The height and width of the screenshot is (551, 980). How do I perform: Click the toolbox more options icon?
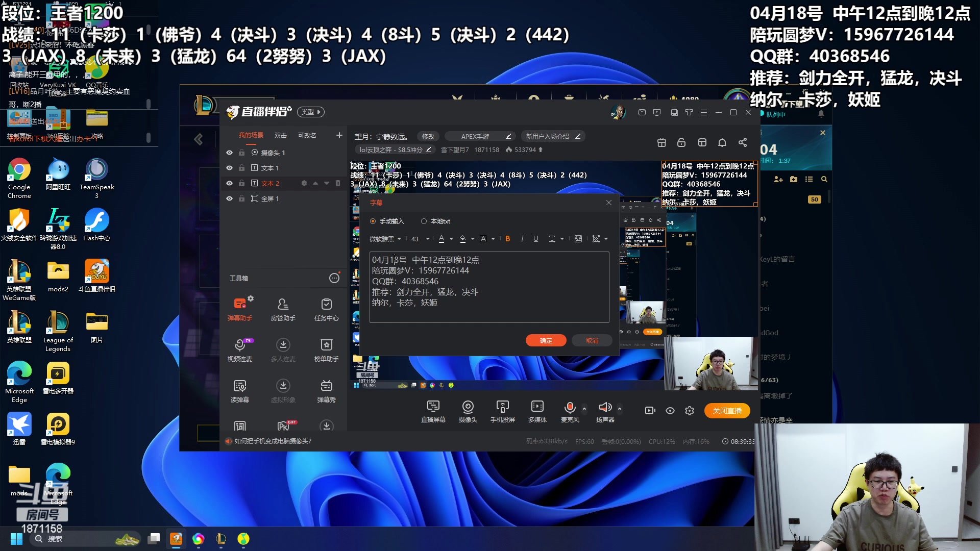334,278
